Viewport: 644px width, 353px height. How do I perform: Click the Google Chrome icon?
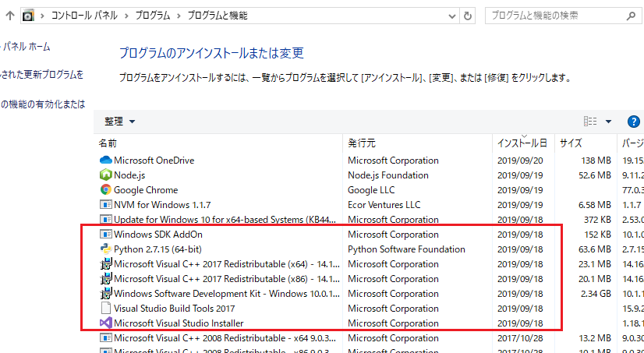coord(106,190)
